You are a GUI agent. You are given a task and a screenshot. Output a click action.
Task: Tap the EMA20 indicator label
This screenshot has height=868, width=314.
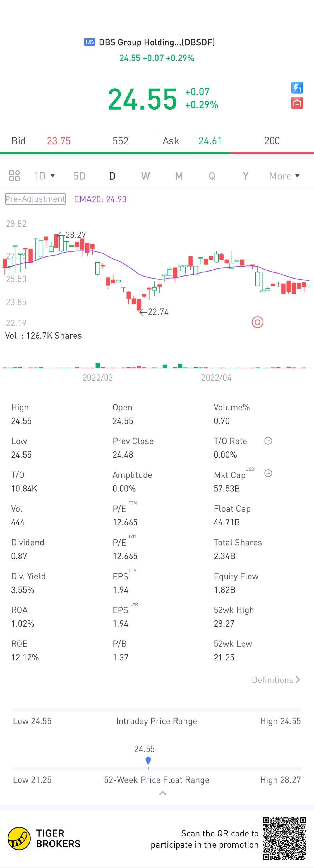point(100,199)
